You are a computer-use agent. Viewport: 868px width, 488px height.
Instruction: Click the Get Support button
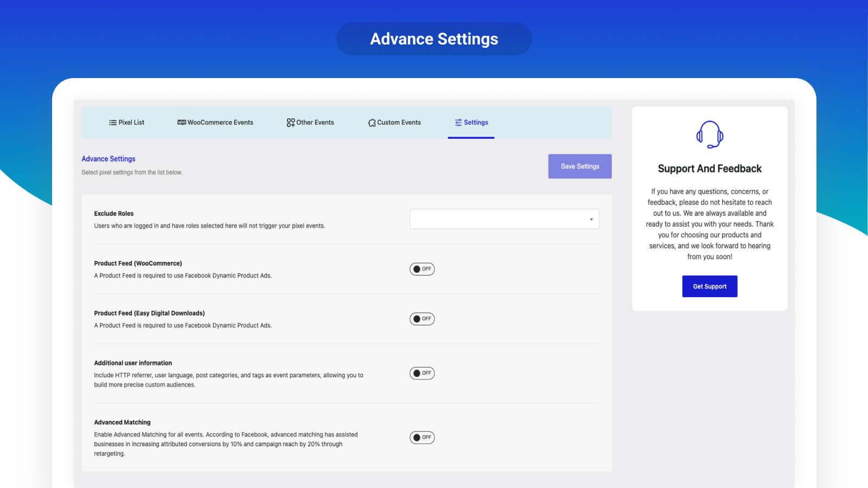710,286
